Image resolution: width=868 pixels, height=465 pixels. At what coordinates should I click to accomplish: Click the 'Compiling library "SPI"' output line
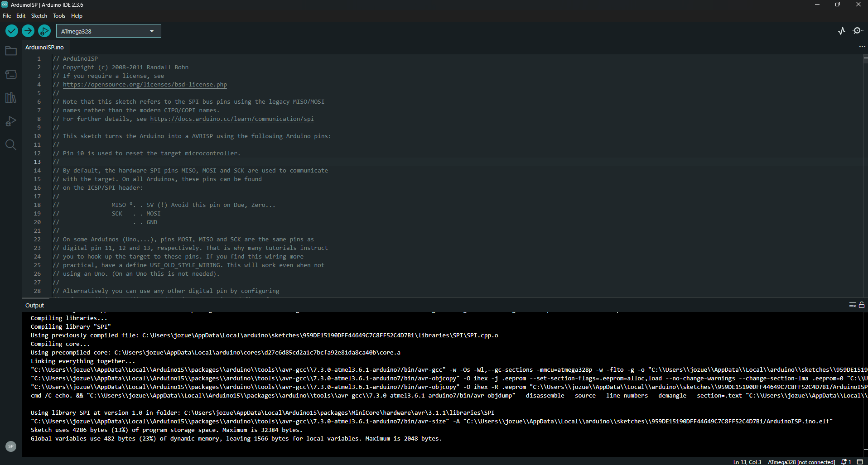click(71, 327)
